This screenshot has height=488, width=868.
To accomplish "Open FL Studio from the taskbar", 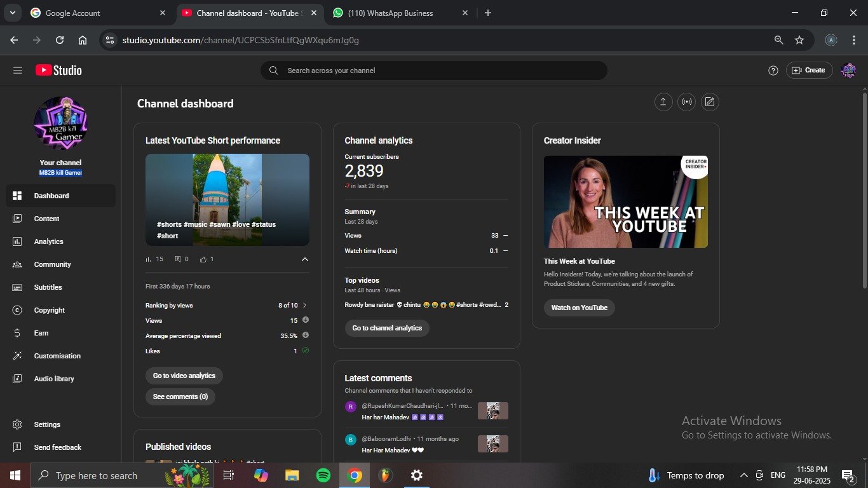I will [386, 475].
